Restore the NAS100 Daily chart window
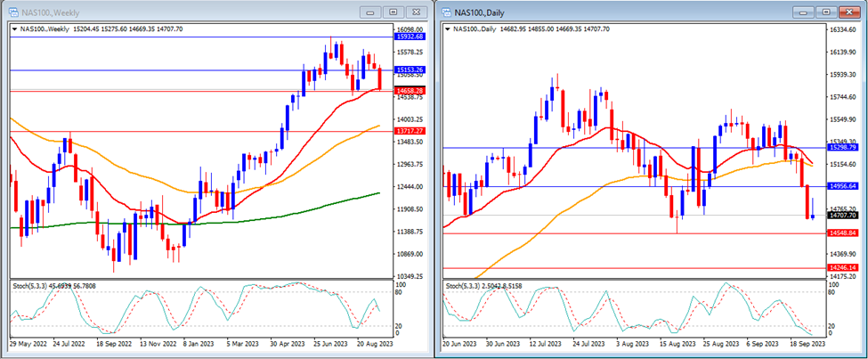The width and height of the screenshot is (868, 359). point(826,12)
